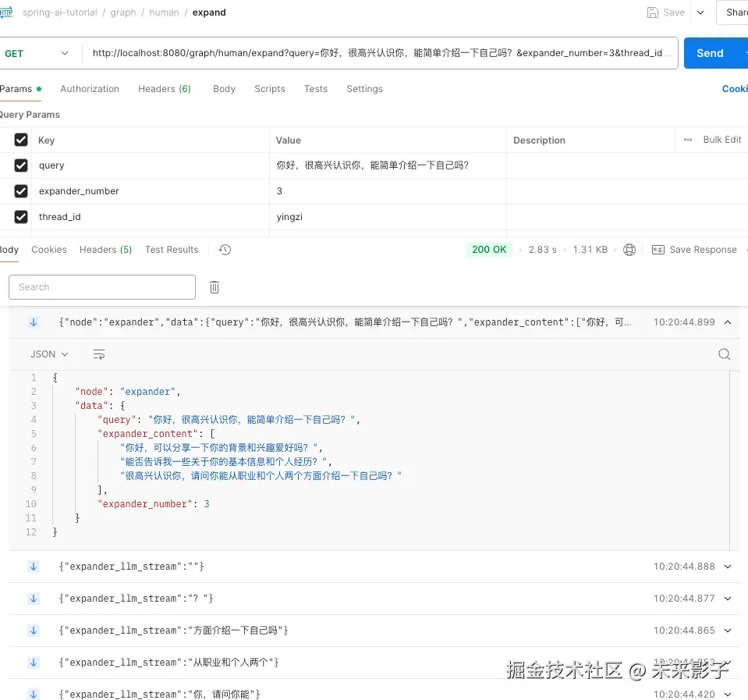Viewport: 748px width, 700px height.
Task: Click the expander node message down-arrow icon
Action: pyautogui.click(x=34, y=322)
